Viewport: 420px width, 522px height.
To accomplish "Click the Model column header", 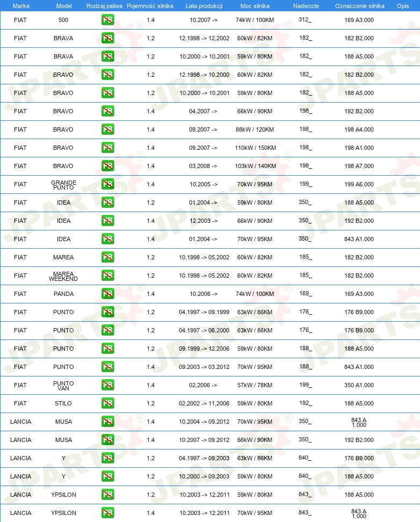I will click(x=64, y=6).
